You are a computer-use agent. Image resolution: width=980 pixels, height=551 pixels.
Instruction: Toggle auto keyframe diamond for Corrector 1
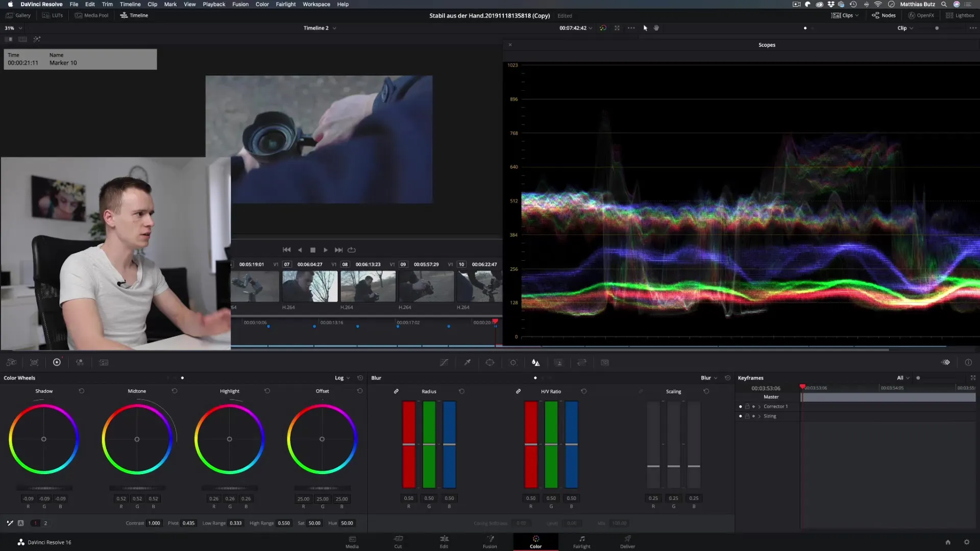(x=753, y=407)
